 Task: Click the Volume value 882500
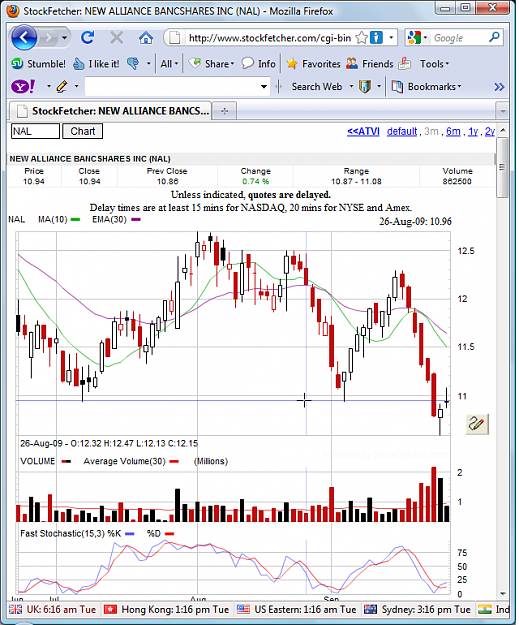pos(457,181)
